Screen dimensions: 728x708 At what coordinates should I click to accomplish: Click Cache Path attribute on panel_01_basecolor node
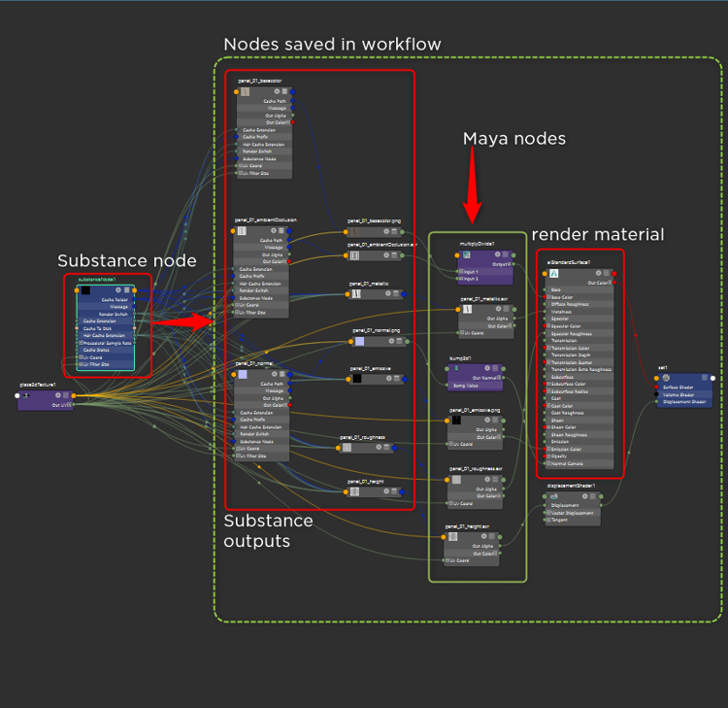point(275,101)
